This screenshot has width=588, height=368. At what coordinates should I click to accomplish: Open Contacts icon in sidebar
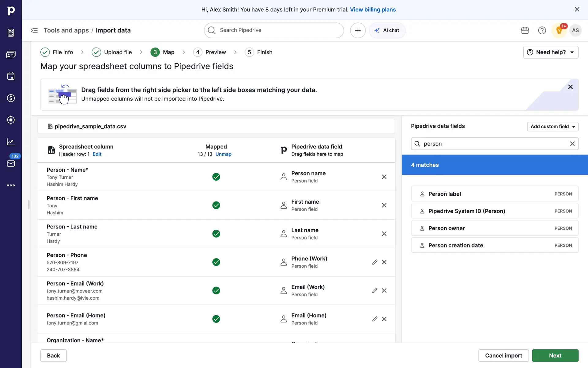coord(11,55)
